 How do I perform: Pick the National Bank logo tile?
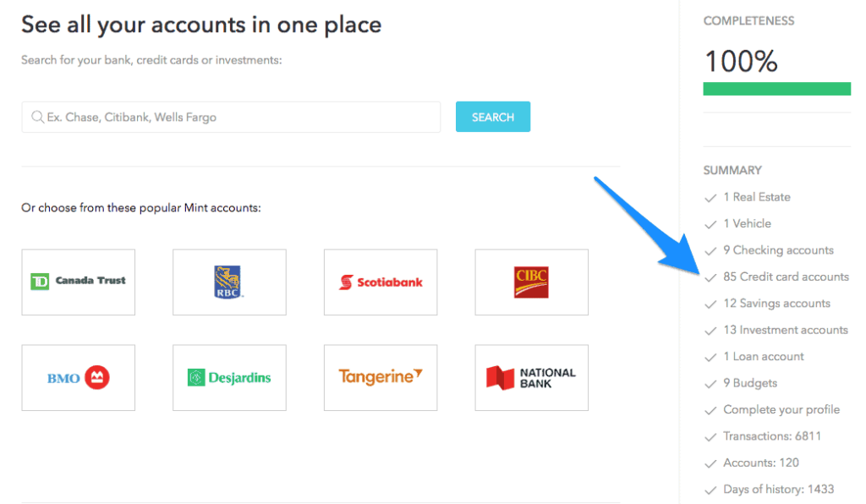[x=531, y=377]
